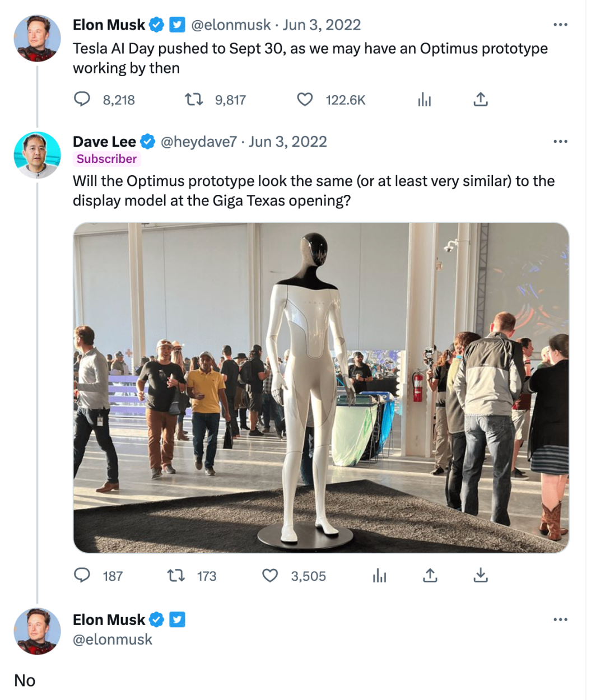Open more options for Elon's 'No' reply
605x700 pixels.
(560, 619)
